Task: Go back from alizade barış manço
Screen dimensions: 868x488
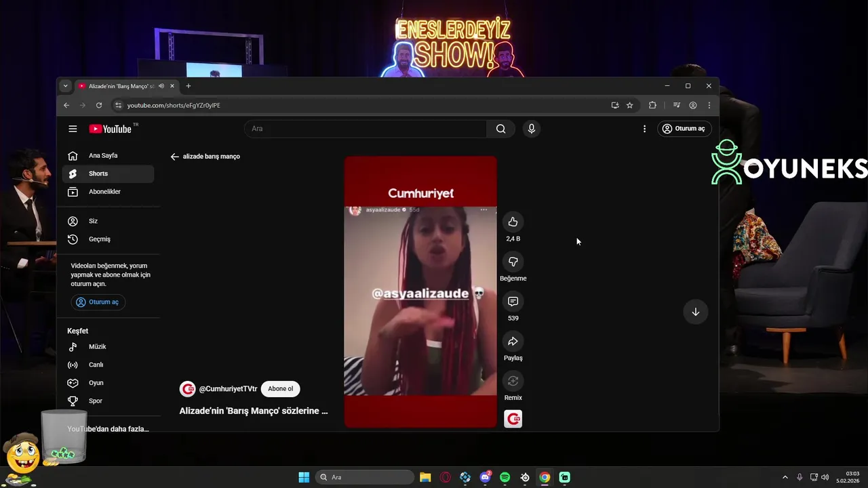Action: 174,157
